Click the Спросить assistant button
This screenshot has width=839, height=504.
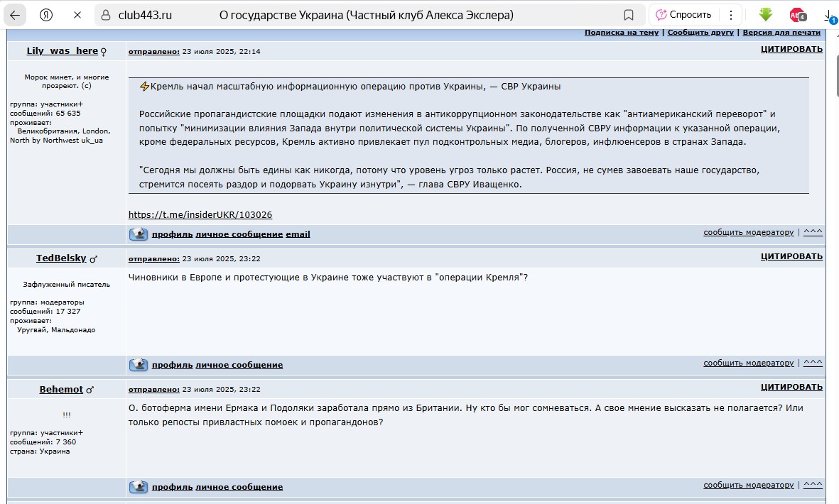[x=684, y=15]
